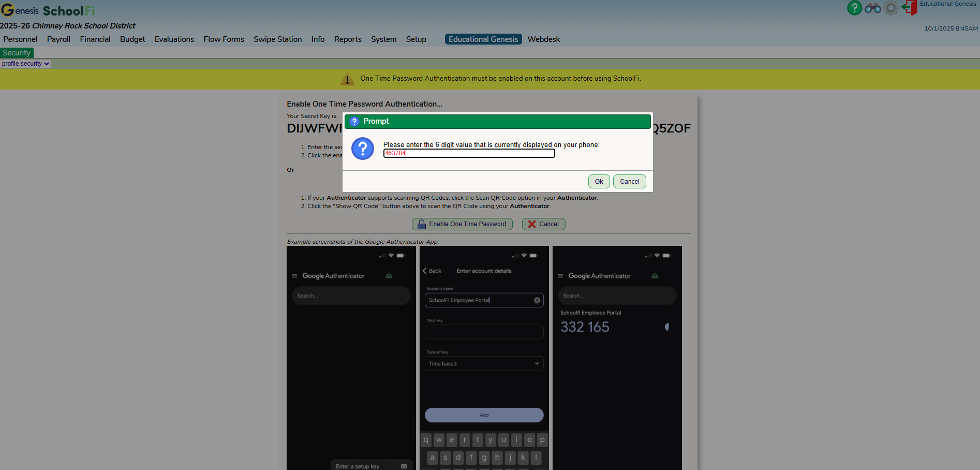The image size is (980, 470).
Task: Click the 6 digit code input field
Action: click(x=469, y=153)
